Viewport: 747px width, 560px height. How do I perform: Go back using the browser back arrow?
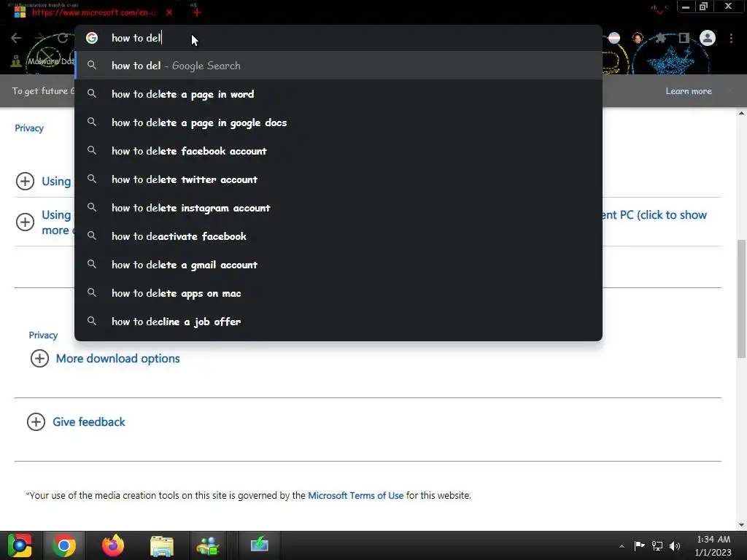click(16, 38)
